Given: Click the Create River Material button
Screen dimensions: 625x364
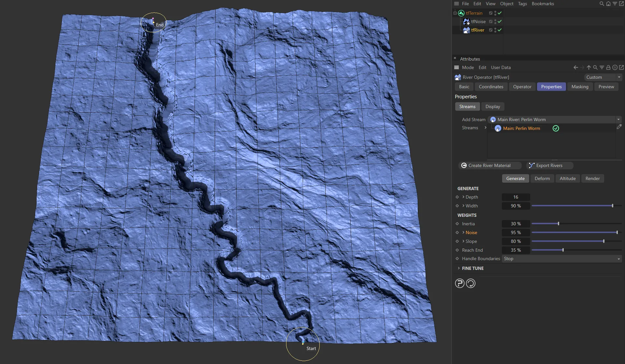Looking at the screenshot, I should 489,165.
